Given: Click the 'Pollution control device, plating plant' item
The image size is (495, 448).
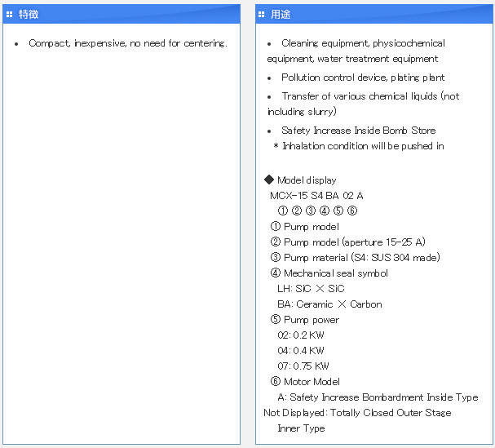Looking at the screenshot, I should 363,78.
